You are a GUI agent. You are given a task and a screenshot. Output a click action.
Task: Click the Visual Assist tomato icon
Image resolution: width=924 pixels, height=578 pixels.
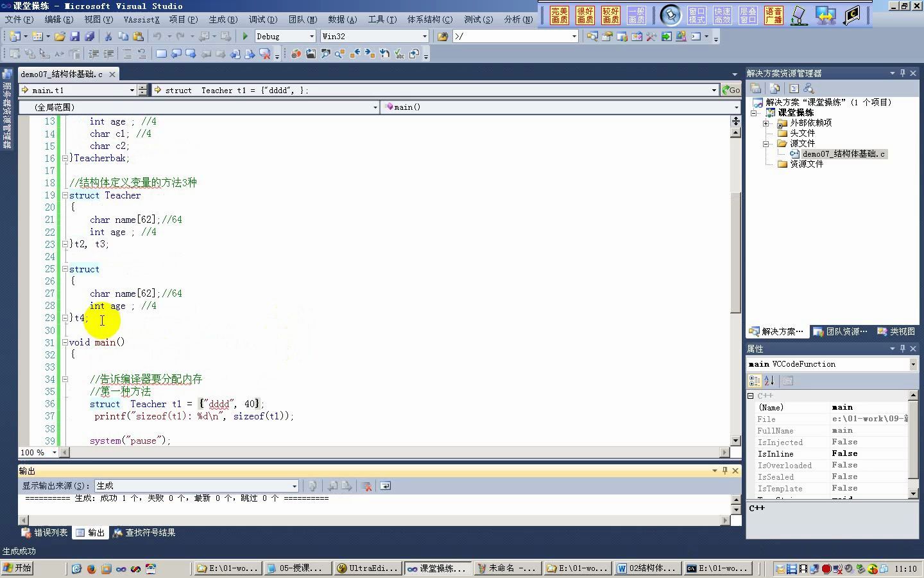click(x=296, y=54)
